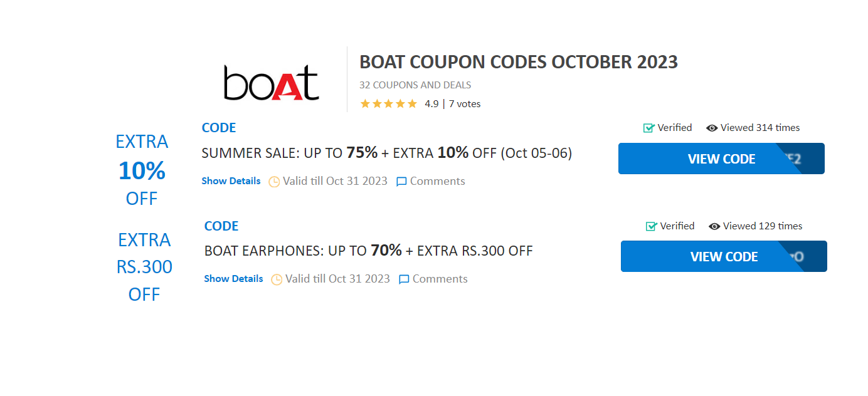
Task: Click clock icon on Earphones coupon
Action: [277, 279]
